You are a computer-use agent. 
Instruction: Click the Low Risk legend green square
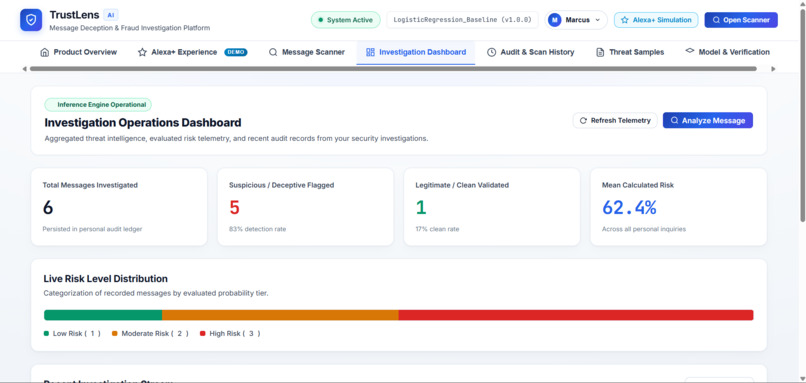coord(46,334)
